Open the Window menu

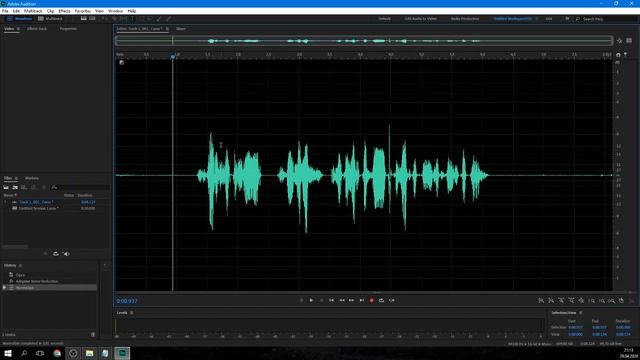(116, 11)
